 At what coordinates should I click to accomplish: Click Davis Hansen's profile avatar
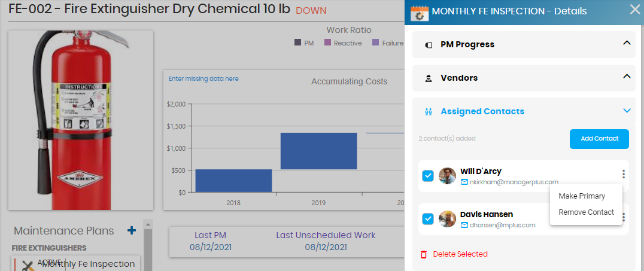pyautogui.click(x=447, y=219)
